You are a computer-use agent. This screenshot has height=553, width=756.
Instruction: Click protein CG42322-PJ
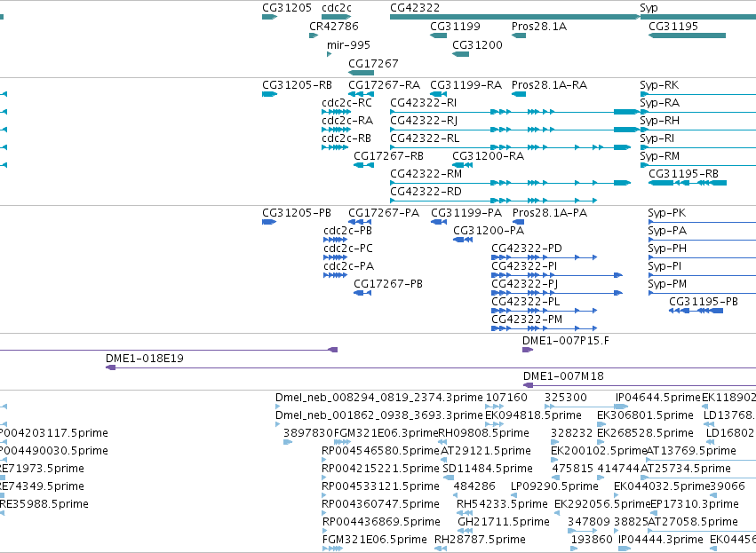coord(557,293)
